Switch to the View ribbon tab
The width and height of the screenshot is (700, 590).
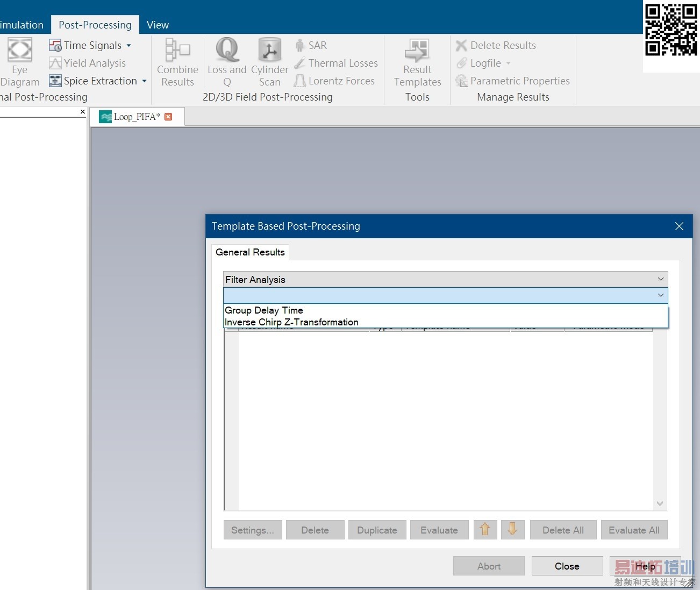(158, 25)
